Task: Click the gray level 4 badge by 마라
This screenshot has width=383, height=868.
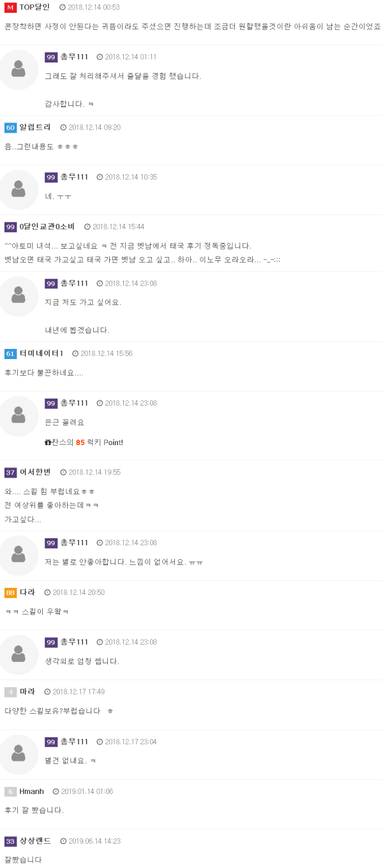Action: 10,692
